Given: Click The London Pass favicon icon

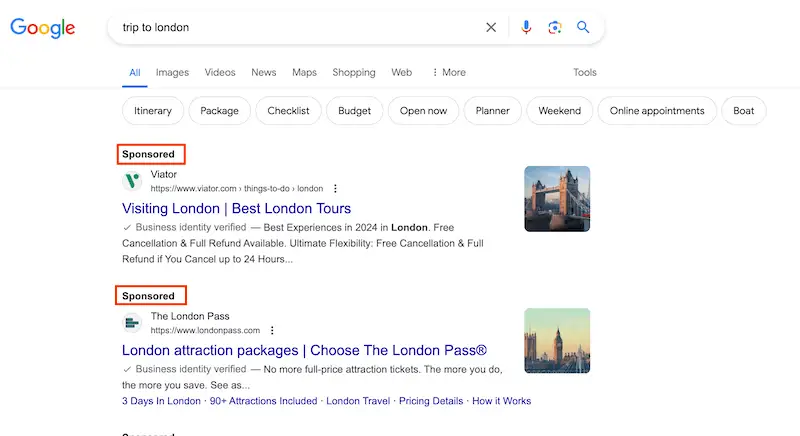Looking at the screenshot, I should 132,323.
